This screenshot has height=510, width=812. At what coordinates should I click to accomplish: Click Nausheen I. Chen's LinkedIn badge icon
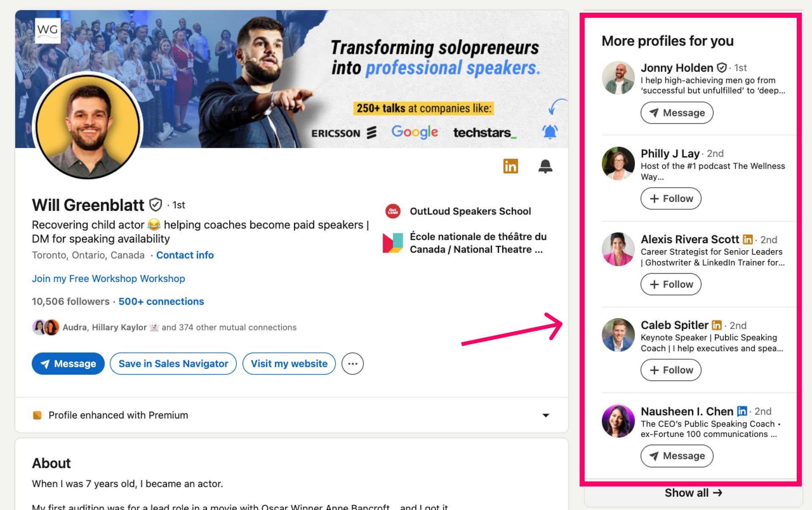click(x=742, y=411)
